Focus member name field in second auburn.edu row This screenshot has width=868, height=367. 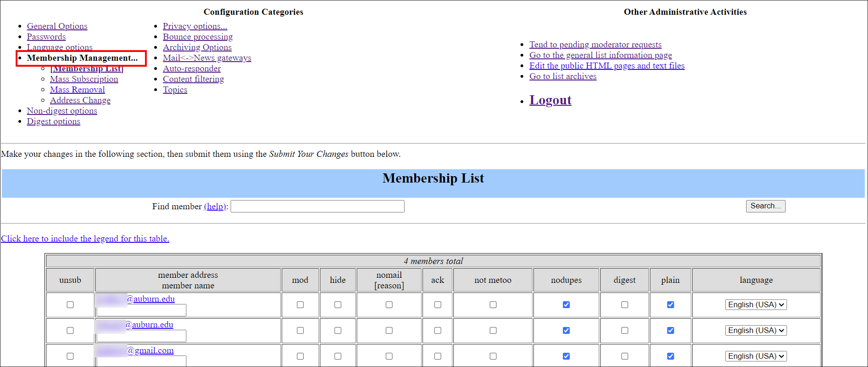click(x=141, y=336)
